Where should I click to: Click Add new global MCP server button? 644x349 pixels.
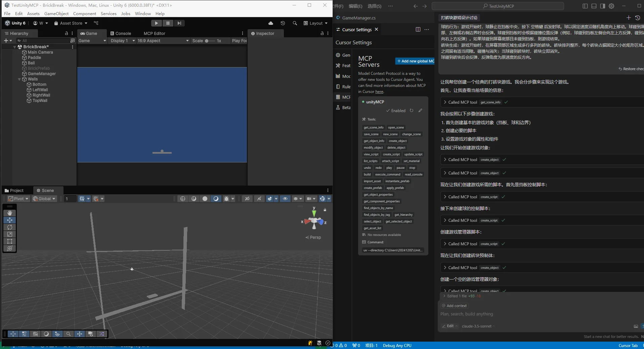(415, 61)
